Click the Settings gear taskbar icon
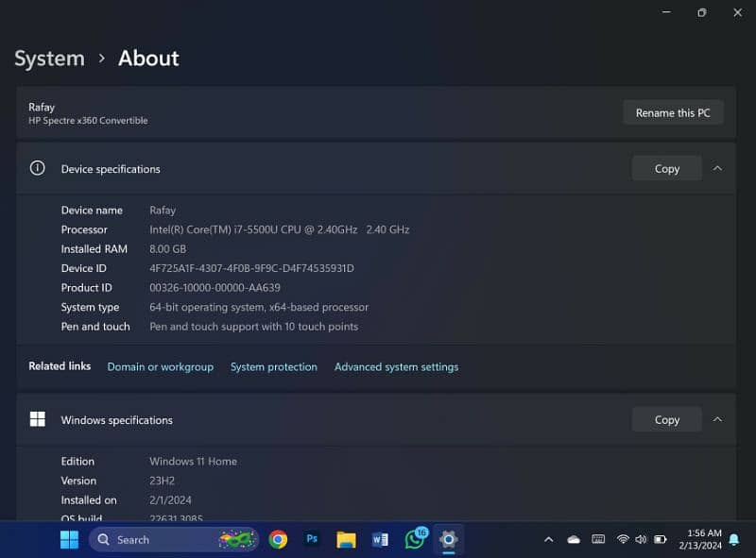 (449, 539)
